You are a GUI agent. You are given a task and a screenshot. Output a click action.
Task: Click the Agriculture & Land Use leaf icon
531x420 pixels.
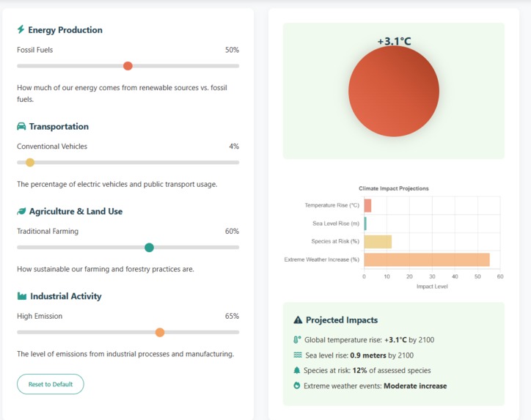point(21,211)
